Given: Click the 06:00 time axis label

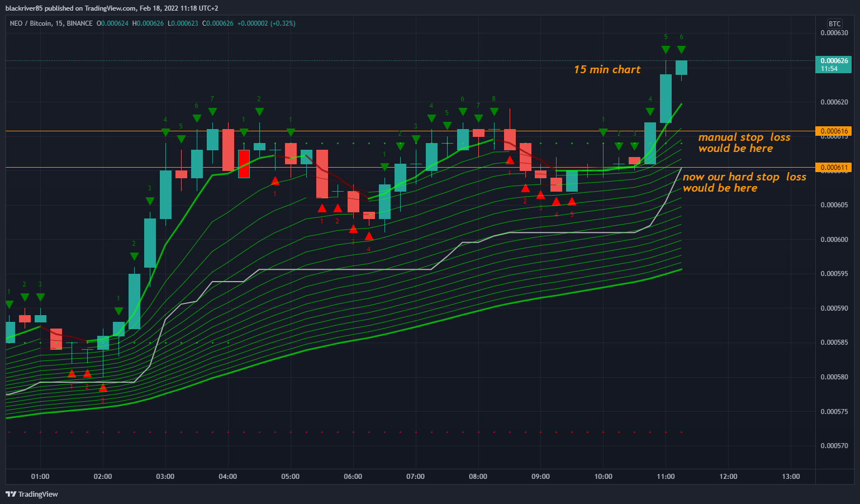Looking at the screenshot, I should (353, 477).
